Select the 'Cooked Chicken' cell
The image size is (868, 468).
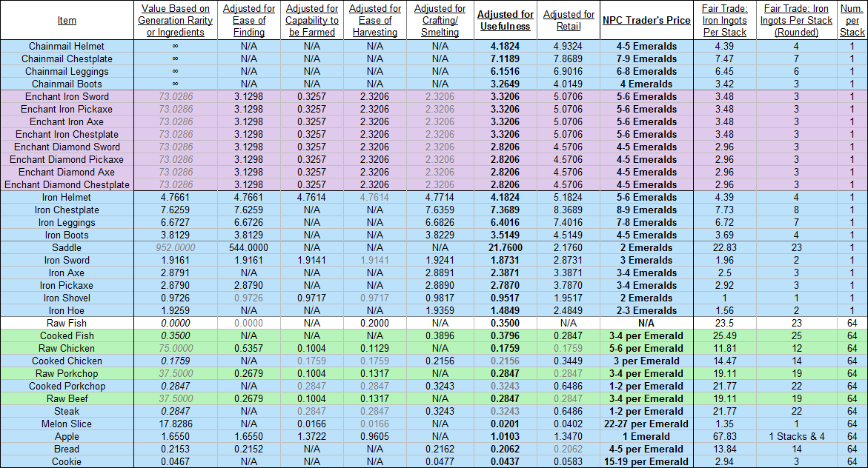tap(67, 361)
